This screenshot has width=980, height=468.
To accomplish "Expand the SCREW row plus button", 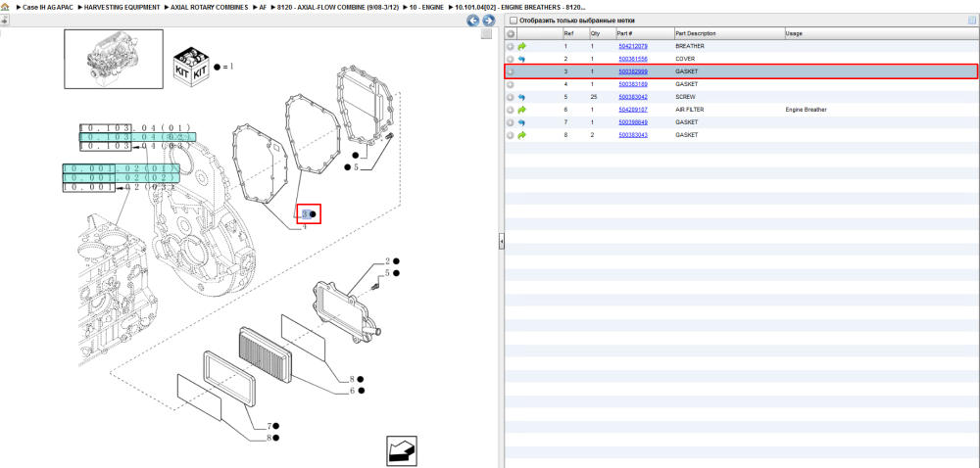I will [510, 97].
